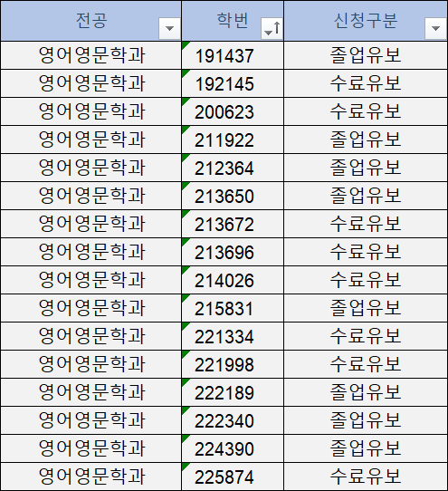Select the cell containing 222340

click(x=233, y=420)
